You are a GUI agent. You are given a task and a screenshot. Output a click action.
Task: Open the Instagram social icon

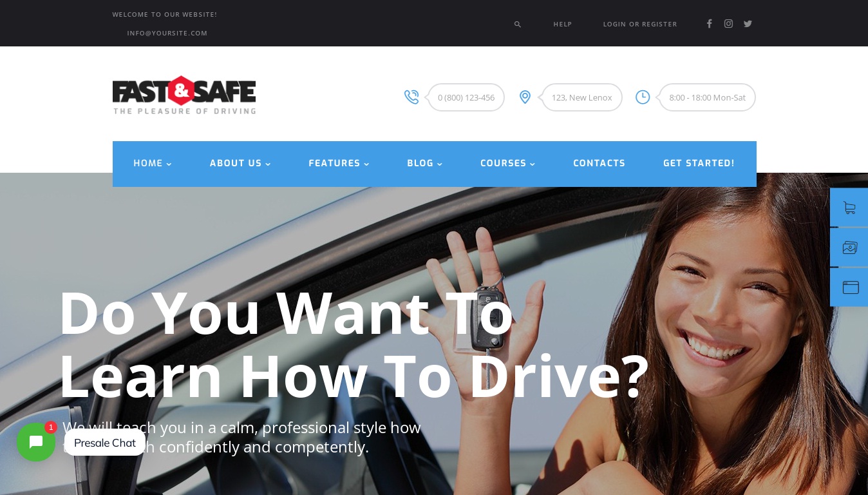(x=728, y=24)
